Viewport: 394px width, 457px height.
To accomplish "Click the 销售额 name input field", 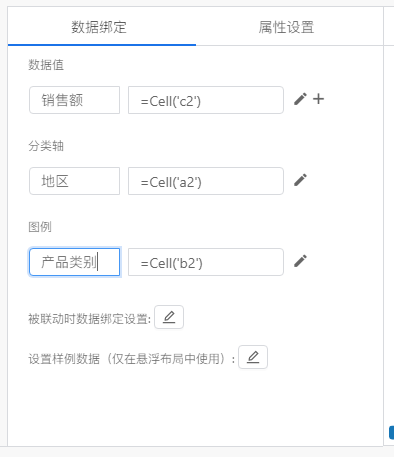I will pyautogui.click(x=74, y=100).
